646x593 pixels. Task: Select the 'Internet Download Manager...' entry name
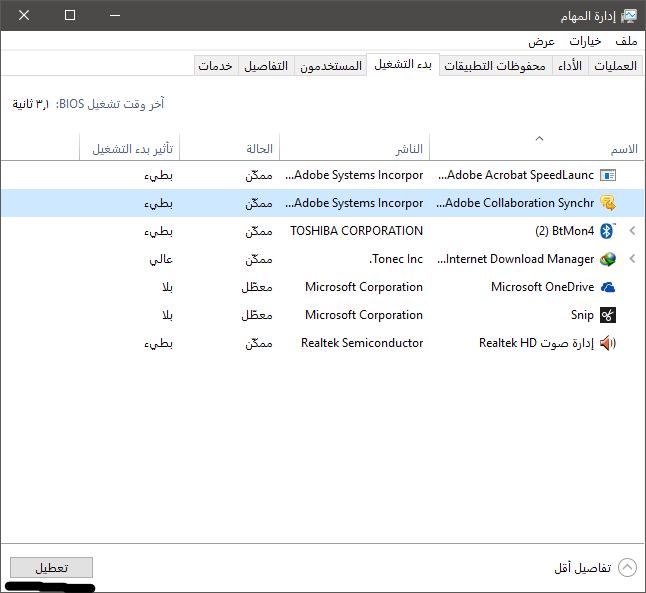(x=515, y=259)
